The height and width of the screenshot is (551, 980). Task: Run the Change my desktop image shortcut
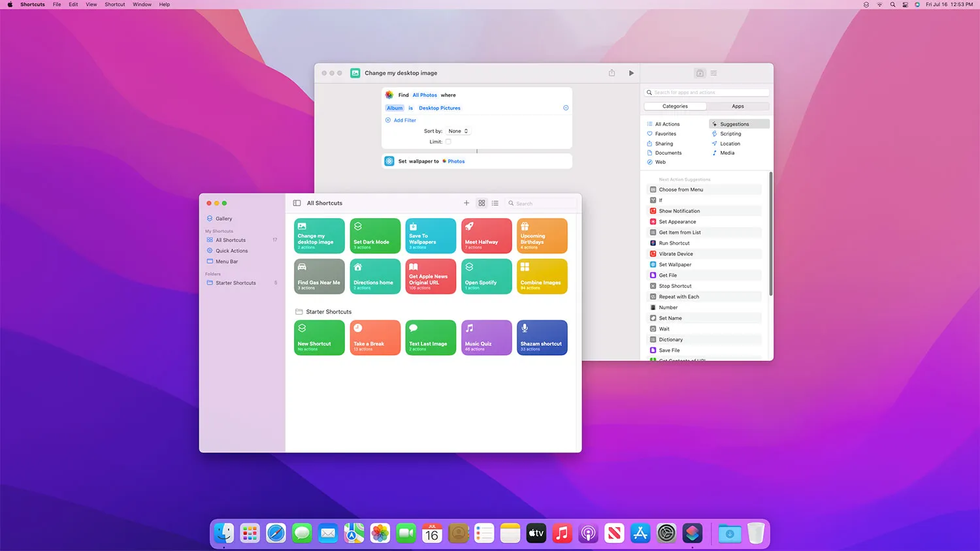(x=631, y=72)
